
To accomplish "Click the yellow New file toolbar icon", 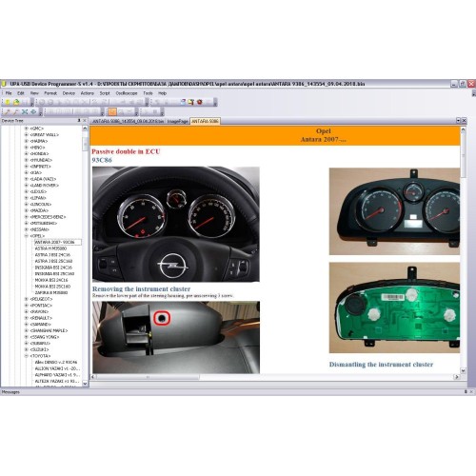I will coord(8,102).
